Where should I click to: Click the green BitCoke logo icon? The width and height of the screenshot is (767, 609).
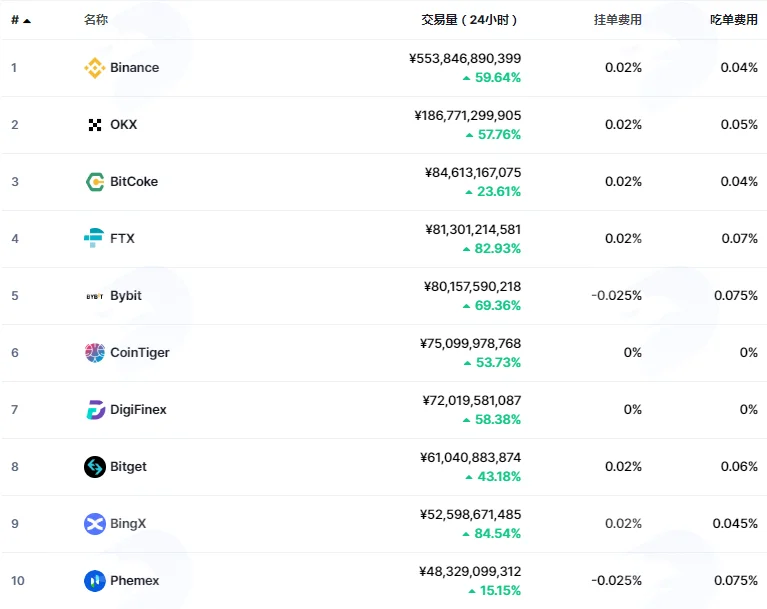point(94,181)
